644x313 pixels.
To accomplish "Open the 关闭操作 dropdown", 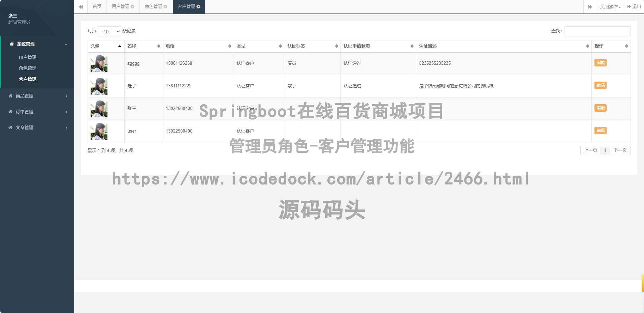I will pos(610,7).
